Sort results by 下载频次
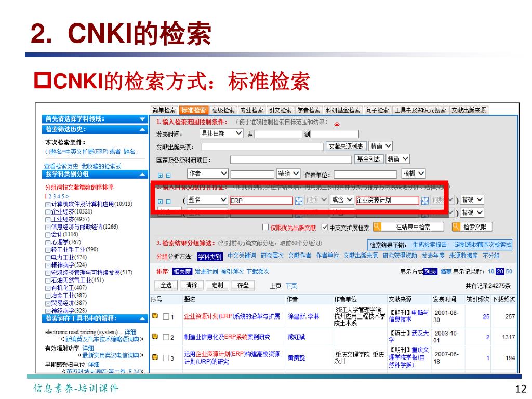 [258, 272]
